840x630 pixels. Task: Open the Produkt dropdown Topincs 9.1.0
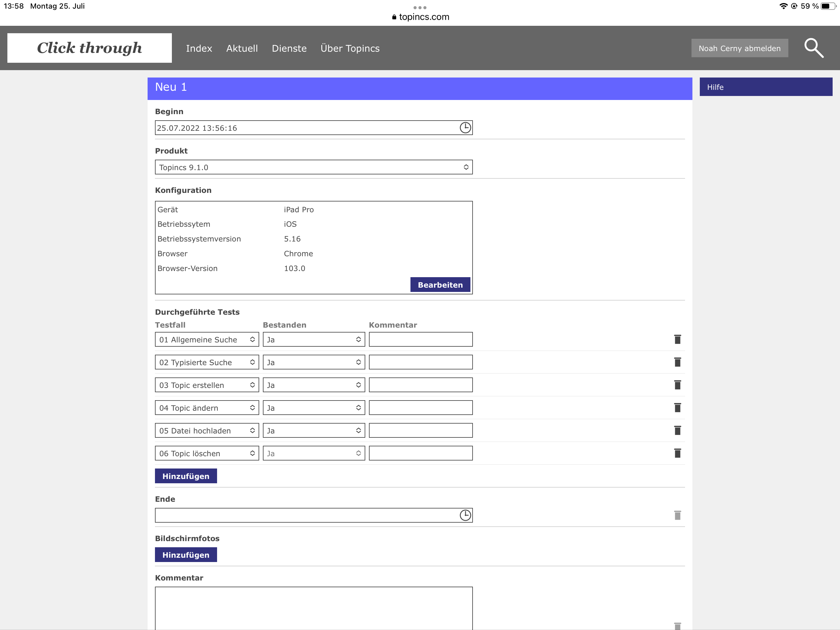coord(314,167)
